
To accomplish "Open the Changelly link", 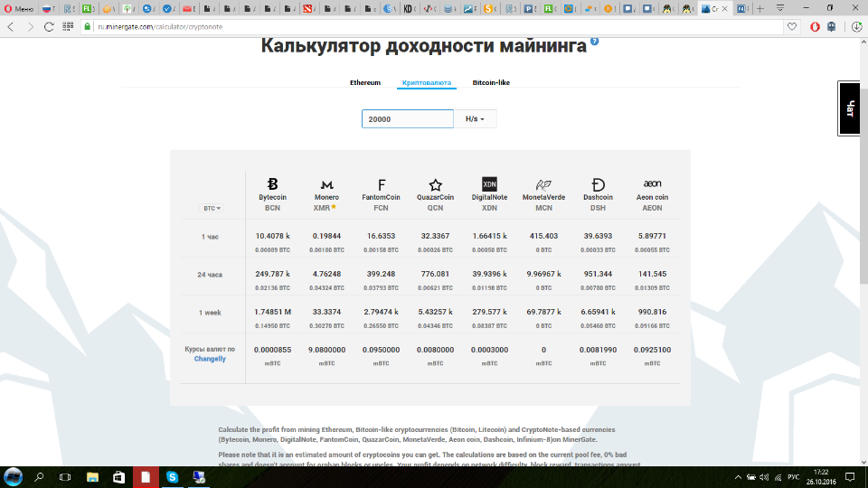I will point(210,359).
